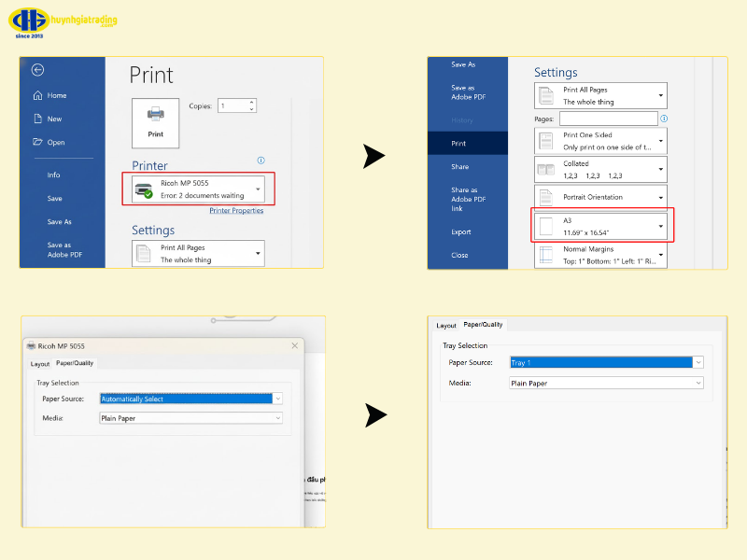The width and height of the screenshot is (747, 560).
Task: Open the Tray 1 paper source dropdown
Action: pyautogui.click(x=698, y=362)
